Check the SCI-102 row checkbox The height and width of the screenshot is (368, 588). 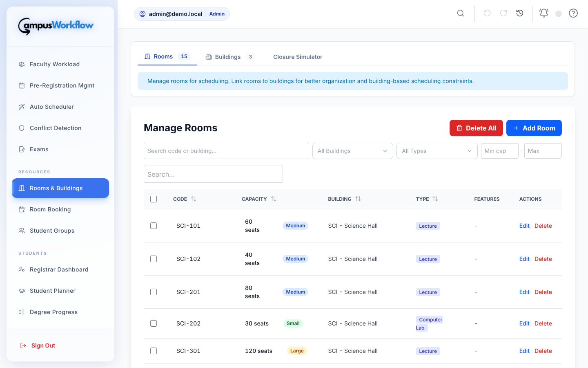tap(154, 259)
